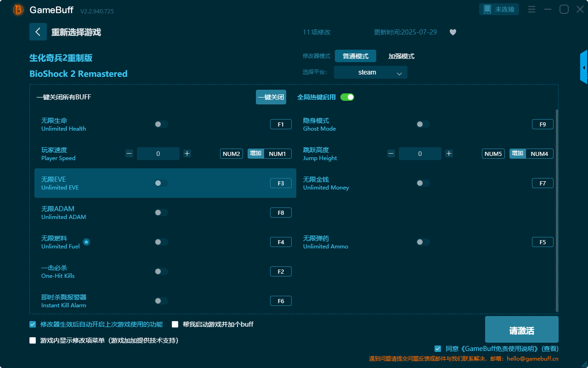Click the cheat list vertical scrollbar

tap(557, 211)
